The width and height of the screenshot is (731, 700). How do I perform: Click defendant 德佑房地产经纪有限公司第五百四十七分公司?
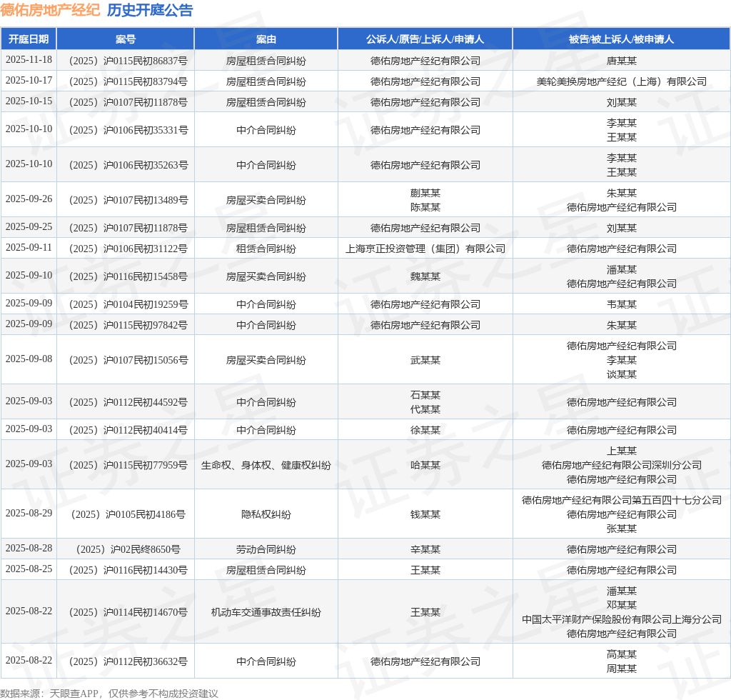tap(622, 501)
